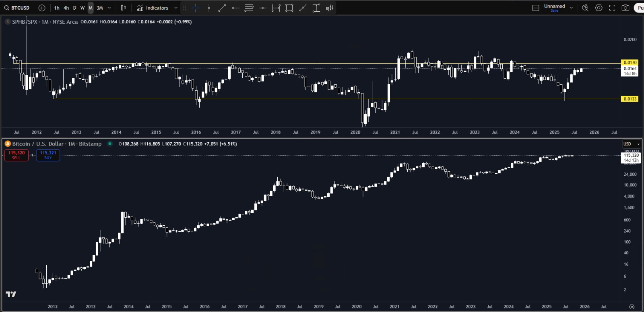
Task: Click the Bitcoin / U.S. Dollar symbol title
Action: click(x=57, y=144)
